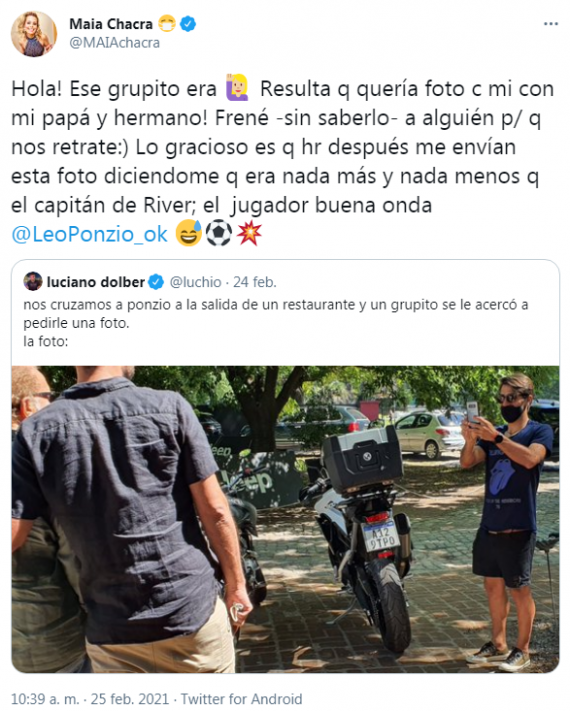Click the Twitter for Android source label
Screen dimensions: 570x711
click(x=242, y=699)
